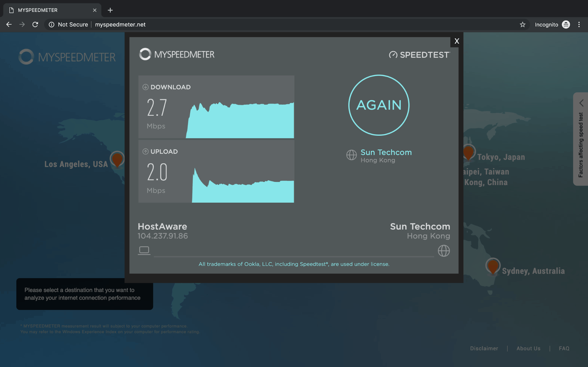Click the Tokyo, Japan map pin
Screen dimensions: 588x367
pyautogui.click(x=468, y=153)
